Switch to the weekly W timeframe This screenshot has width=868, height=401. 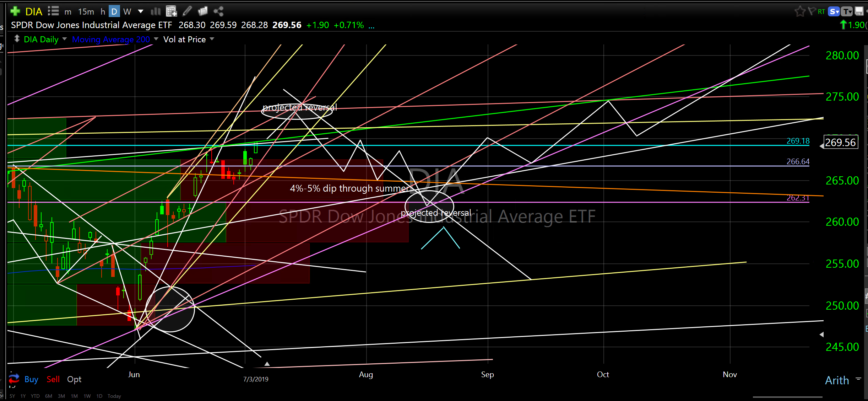(x=127, y=12)
